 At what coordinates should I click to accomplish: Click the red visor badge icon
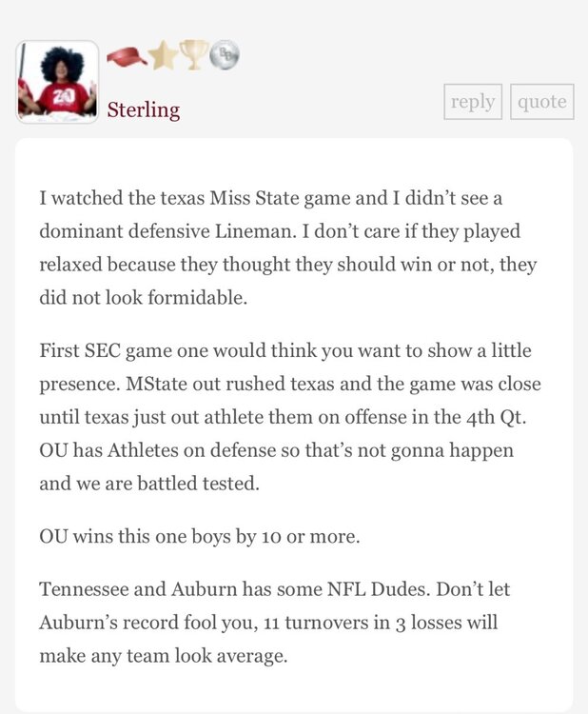[x=127, y=58]
